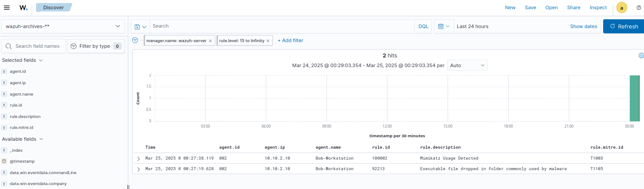Click the Wazuh logo icon

coord(24,7)
